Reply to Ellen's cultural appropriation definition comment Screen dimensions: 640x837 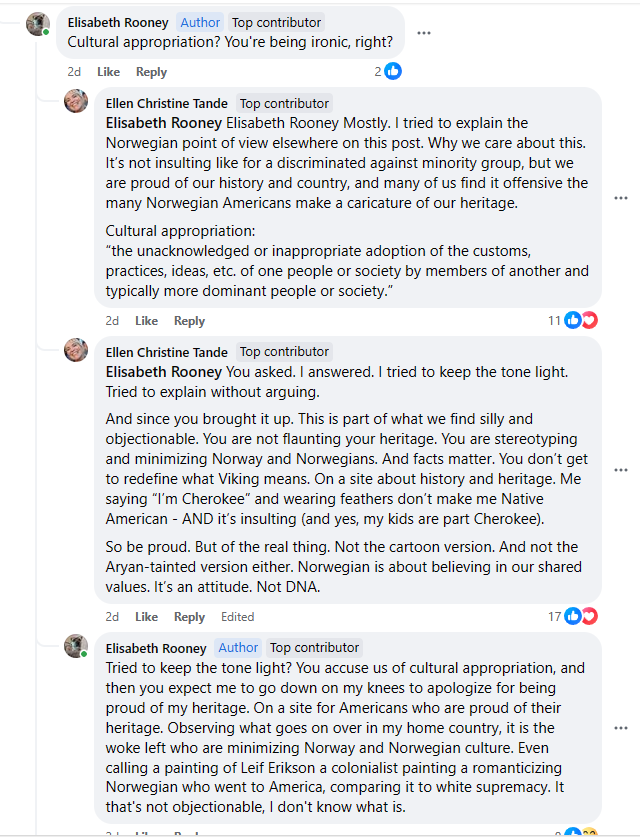189,321
